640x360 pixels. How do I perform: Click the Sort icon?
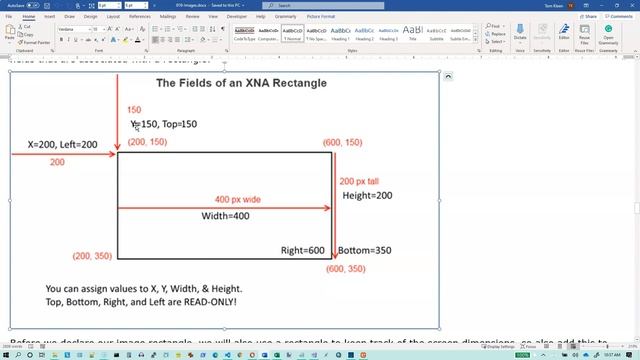click(213, 29)
